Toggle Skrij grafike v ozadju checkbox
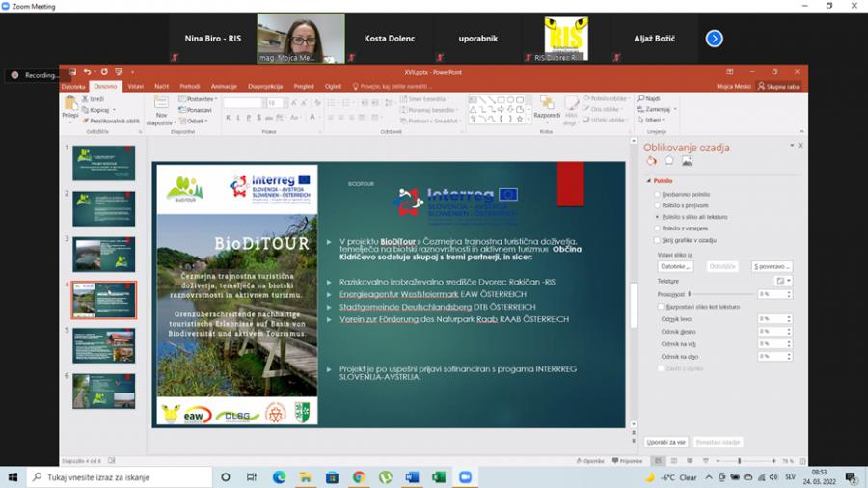868x488 pixels. (657, 240)
